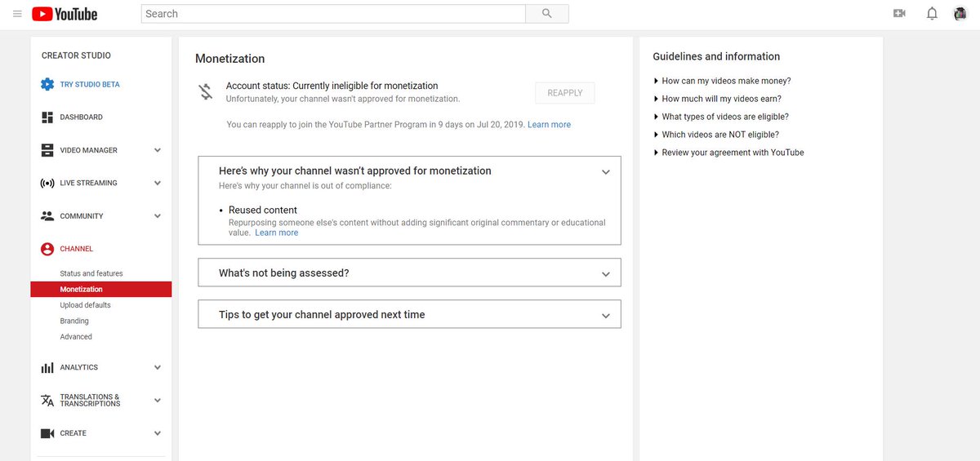
Task: Click the Try Studio Beta gear icon
Action: click(x=47, y=84)
